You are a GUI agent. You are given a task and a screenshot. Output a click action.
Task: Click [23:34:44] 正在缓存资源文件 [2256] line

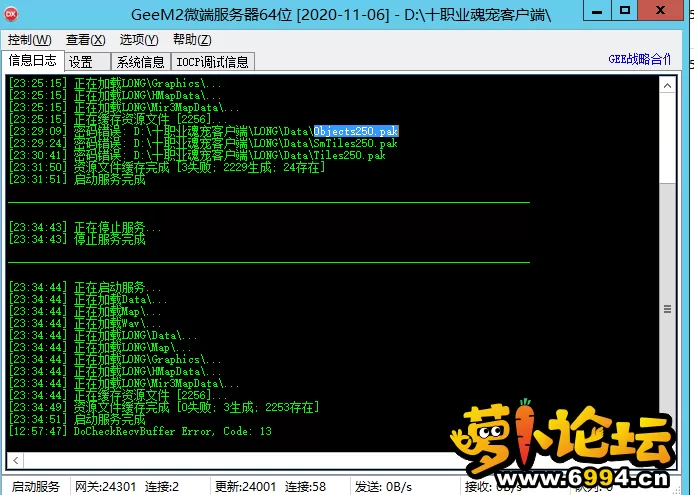118,395
